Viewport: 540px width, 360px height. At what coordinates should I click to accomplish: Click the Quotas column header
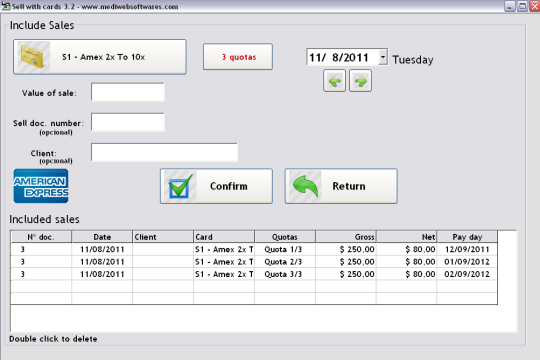[x=285, y=237]
